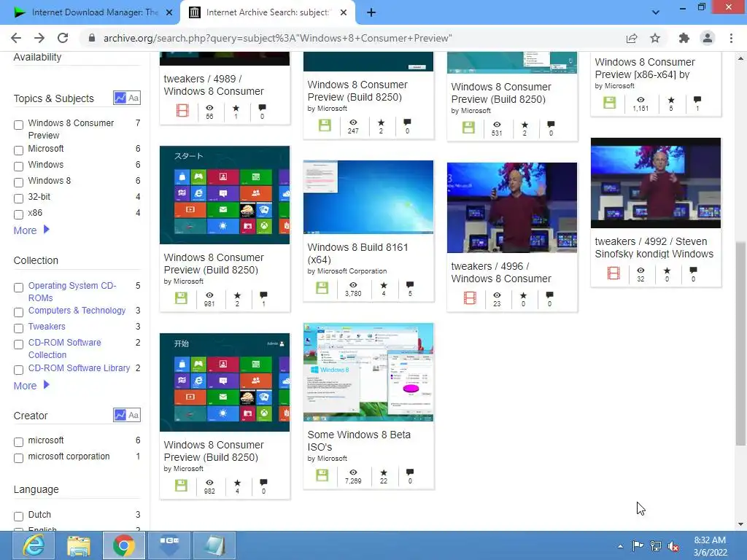The width and height of the screenshot is (747, 560).
Task: Expand More under Collection
Action: pos(31,385)
